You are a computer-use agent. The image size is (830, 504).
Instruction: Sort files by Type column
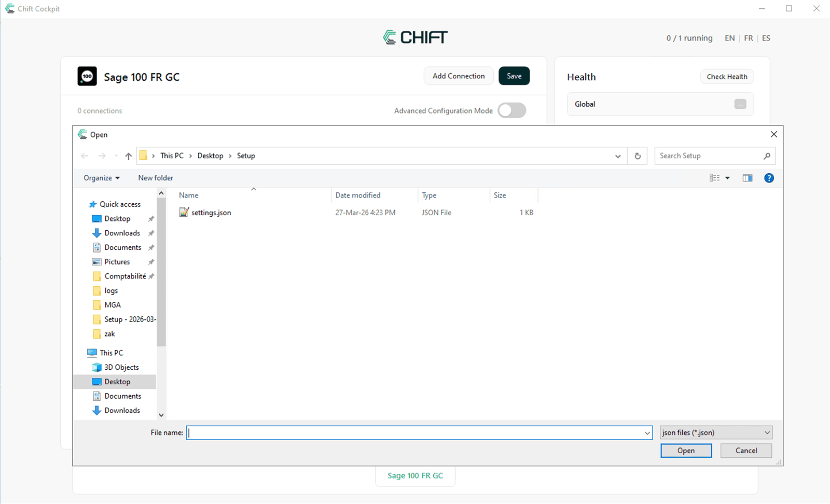click(454, 195)
